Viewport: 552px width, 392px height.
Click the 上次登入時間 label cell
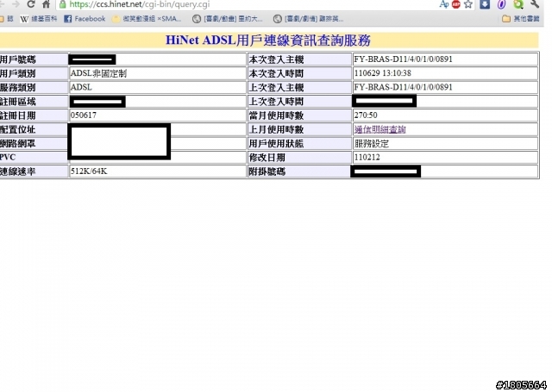coord(299,102)
